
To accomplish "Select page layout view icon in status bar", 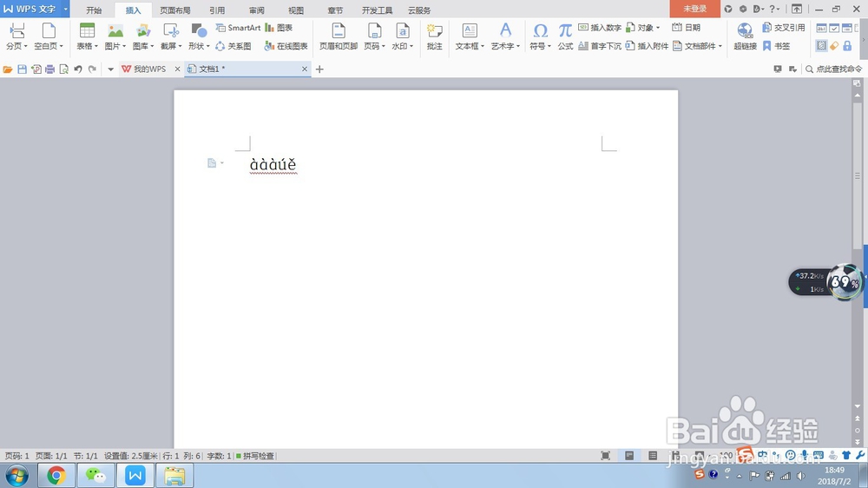I will (629, 455).
